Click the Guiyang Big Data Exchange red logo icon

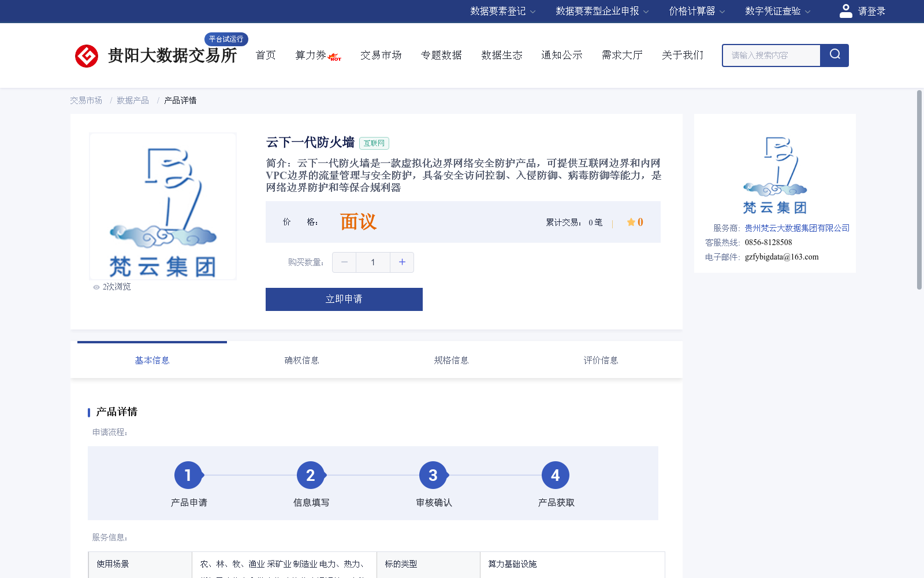[x=87, y=56]
